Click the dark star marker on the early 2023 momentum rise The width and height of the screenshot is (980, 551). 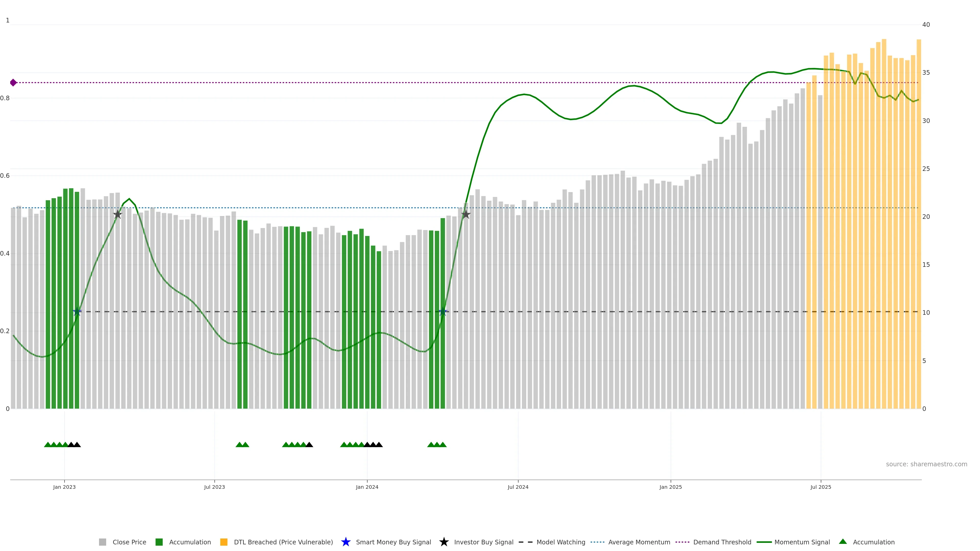point(118,215)
